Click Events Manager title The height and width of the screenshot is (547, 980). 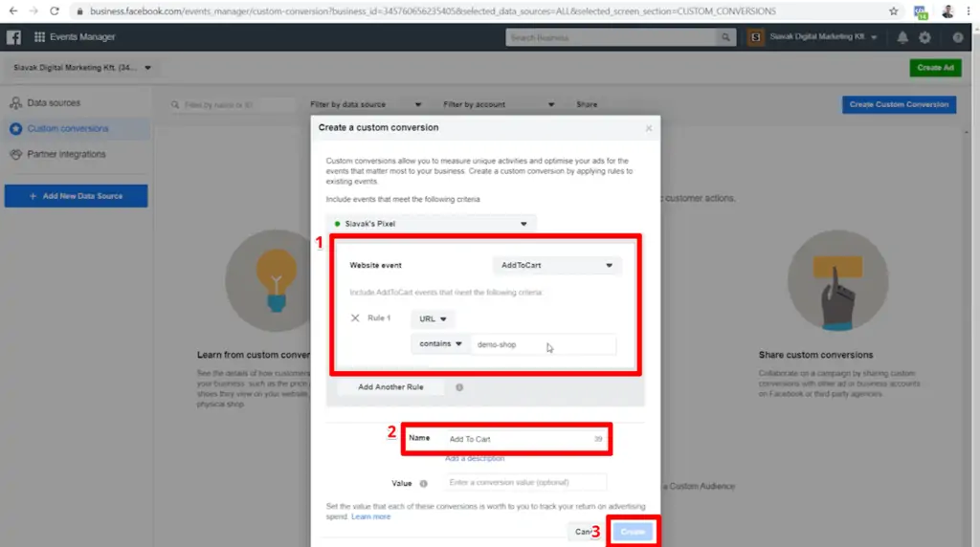[82, 37]
